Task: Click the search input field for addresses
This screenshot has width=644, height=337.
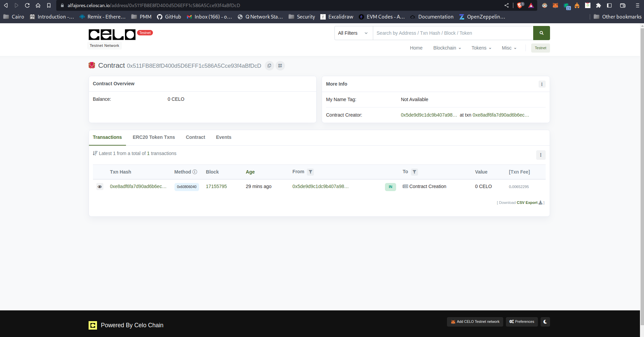Action: tap(453, 33)
